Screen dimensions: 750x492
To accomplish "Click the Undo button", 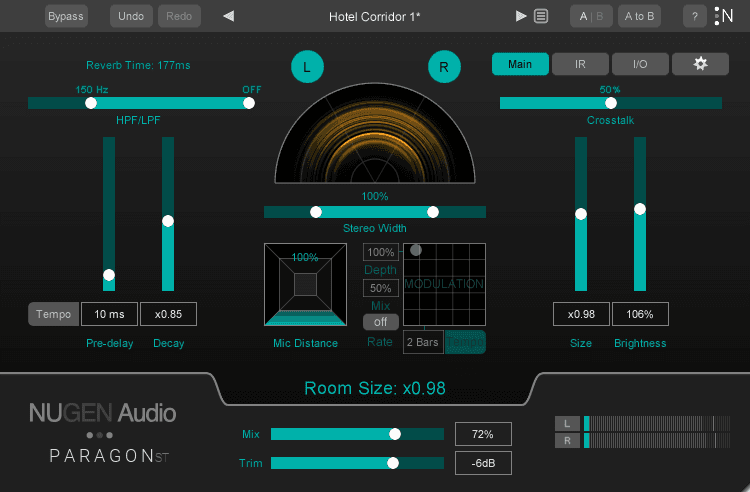I will [131, 16].
